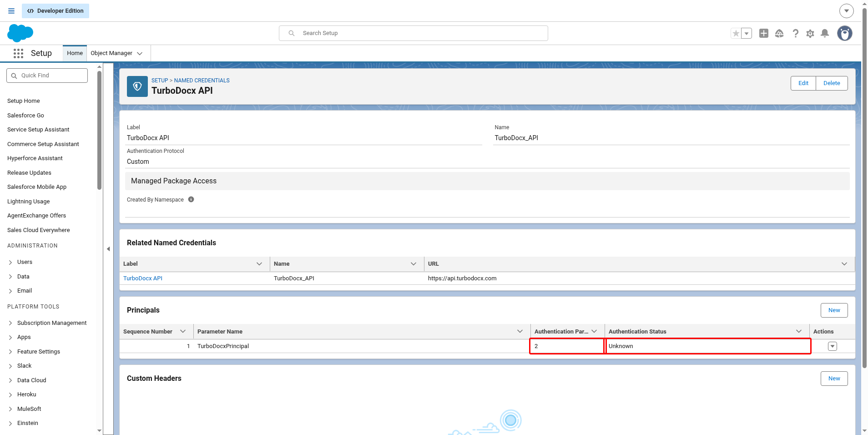Edit the TurboDocx API credential
This screenshot has height=435, width=868.
[x=803, y=83]
